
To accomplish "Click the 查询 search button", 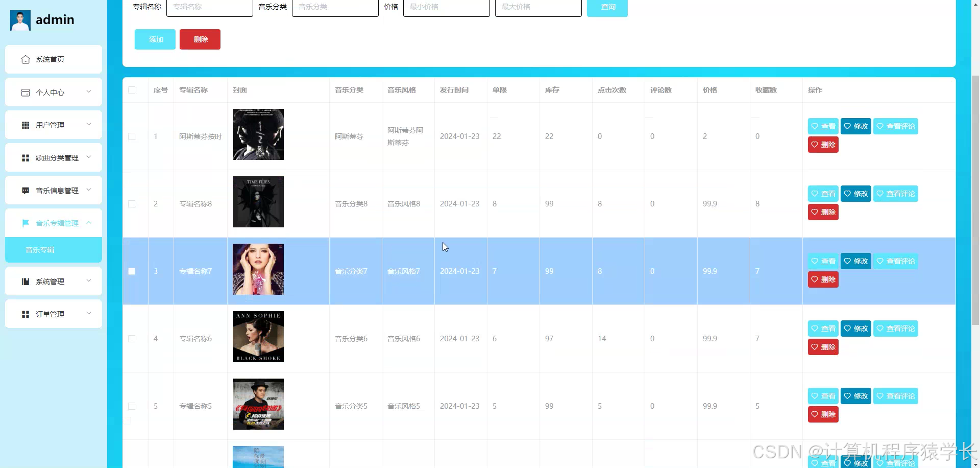I will click(607, 7).
